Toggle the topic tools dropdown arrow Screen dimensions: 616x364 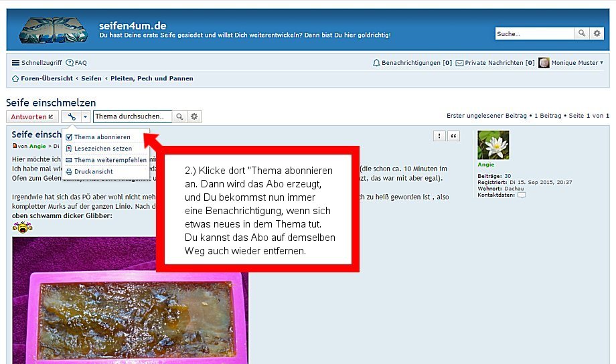pyautogui.click(x=85, y=116)
